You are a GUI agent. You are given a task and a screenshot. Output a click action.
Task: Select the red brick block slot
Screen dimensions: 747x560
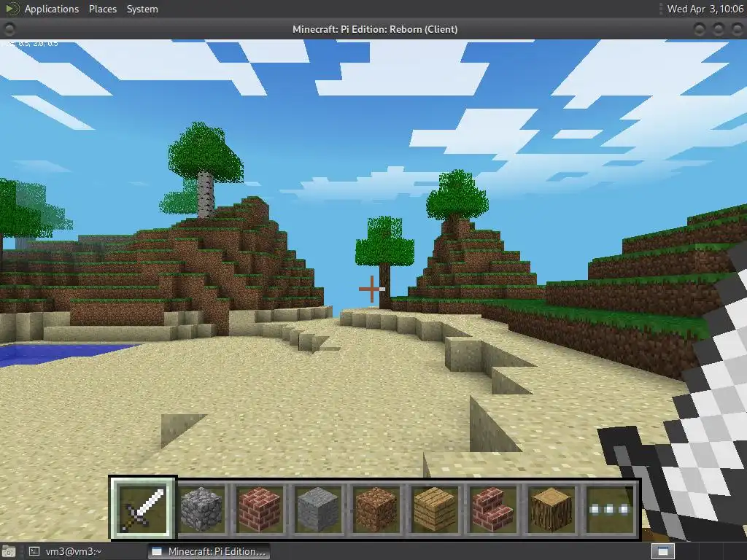point(259,508)
